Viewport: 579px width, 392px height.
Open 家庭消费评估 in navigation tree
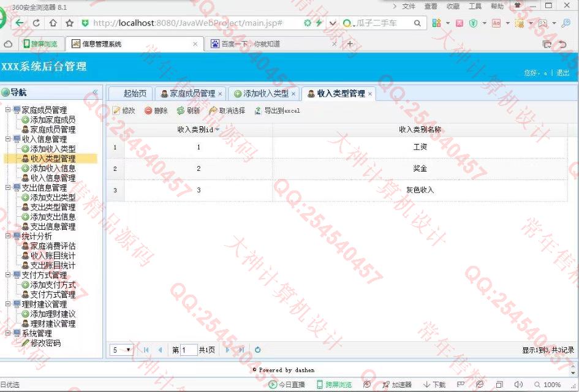pos(53,246)
